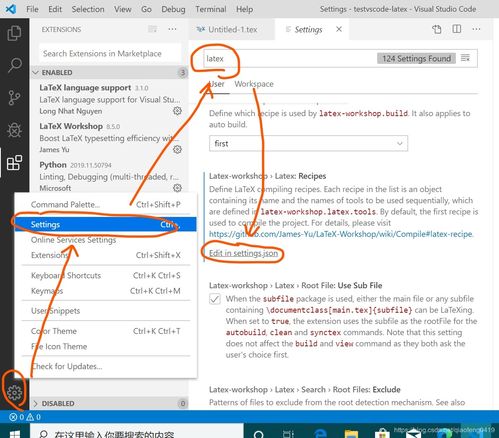Open the File menu
This screenshot has height=438, width=499.
click(x=32, y=9)
